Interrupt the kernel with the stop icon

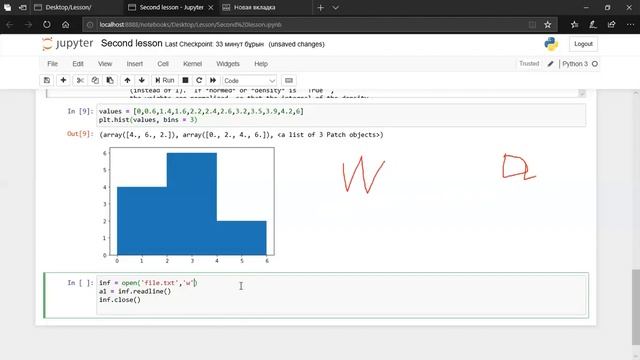tap(185, 80)
